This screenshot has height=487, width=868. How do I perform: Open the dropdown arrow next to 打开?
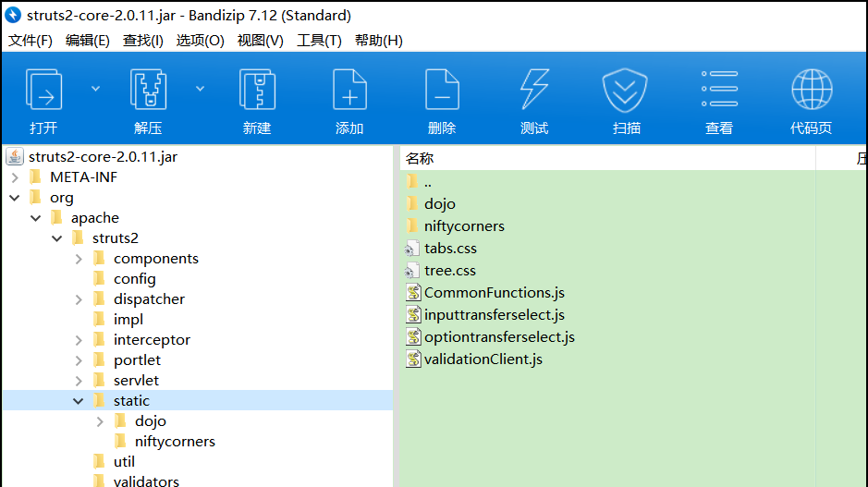(95, 89)
